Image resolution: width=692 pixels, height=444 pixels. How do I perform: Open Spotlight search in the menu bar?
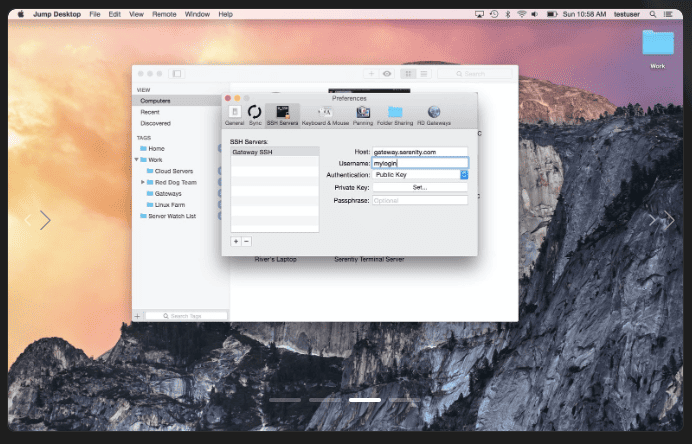(x=653, y=14)
